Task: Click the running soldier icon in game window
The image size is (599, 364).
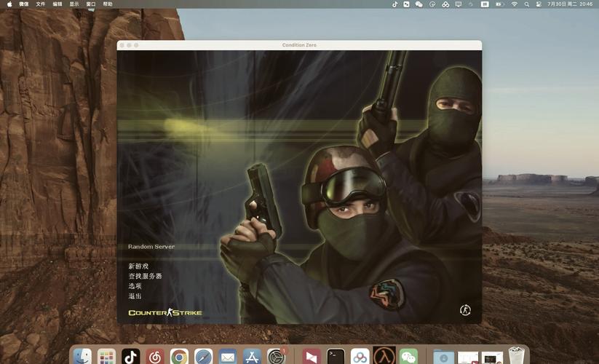Action: [x=465, y=311]
